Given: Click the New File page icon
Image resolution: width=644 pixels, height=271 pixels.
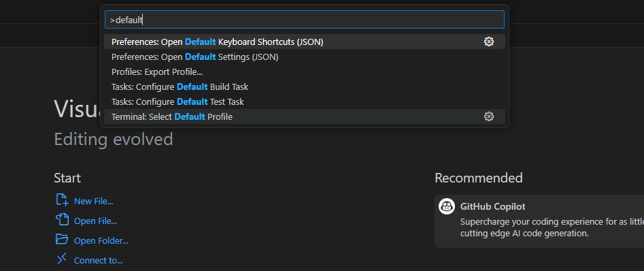Looking at the screenshot, I should [x=62, y=200].
